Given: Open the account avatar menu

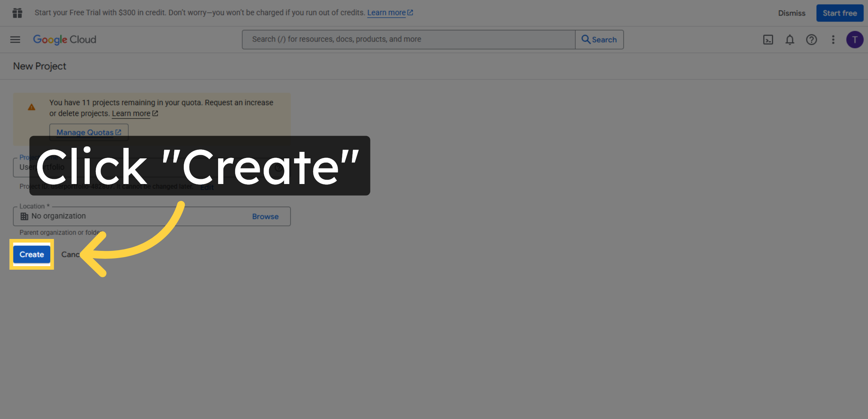Looking at the screenshot, I should click(855, 39).
